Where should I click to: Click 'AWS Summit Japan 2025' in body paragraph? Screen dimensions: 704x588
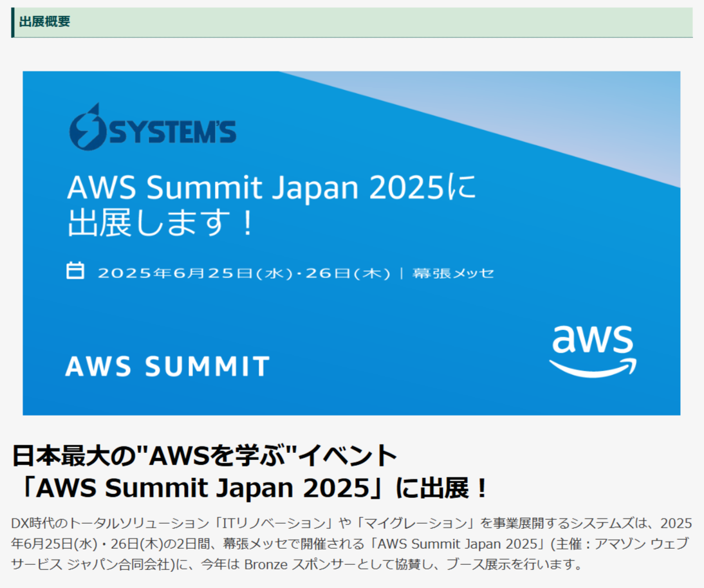click(x=458, y=544)
